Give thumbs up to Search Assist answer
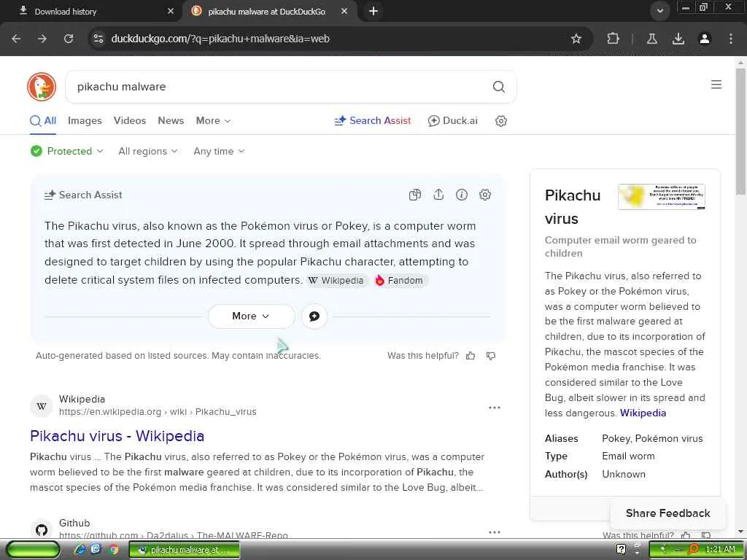Viewport: 747px width, 560px height. click(x=471, y=356)
